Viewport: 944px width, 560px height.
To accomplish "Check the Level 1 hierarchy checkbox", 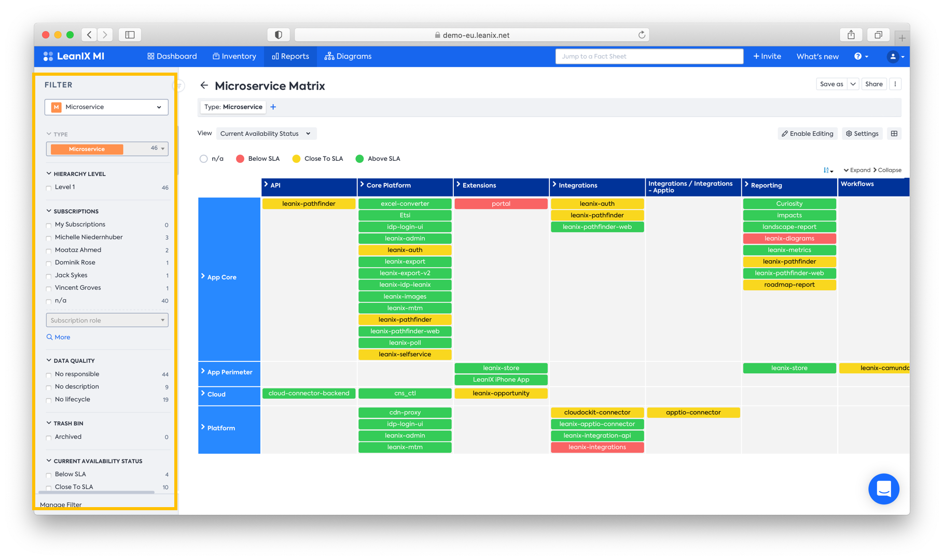I will [49, 188].
